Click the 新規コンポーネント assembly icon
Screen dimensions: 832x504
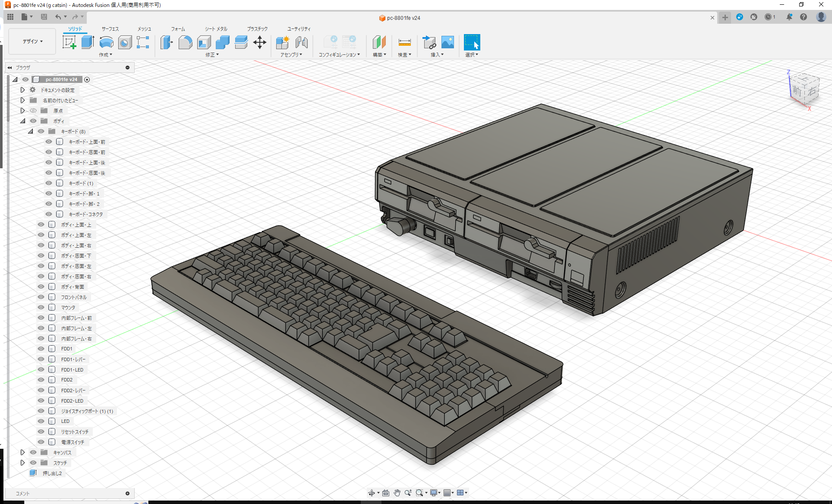[283, 42]
